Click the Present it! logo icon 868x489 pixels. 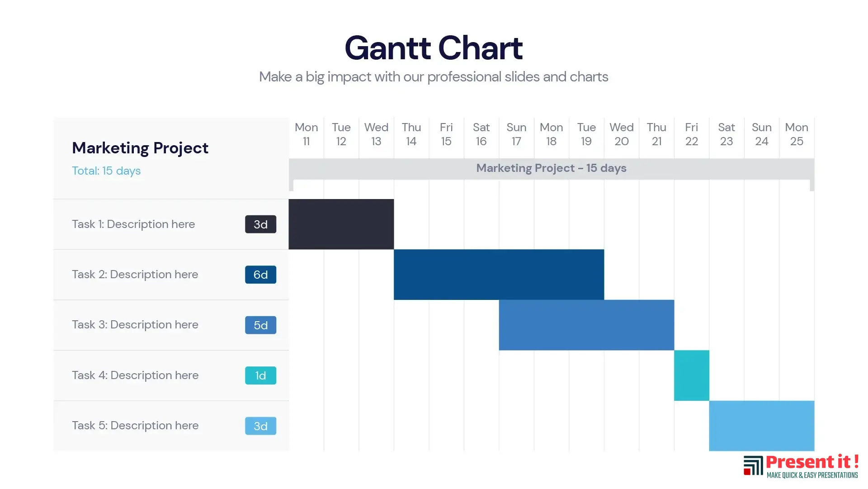[753, 466]
